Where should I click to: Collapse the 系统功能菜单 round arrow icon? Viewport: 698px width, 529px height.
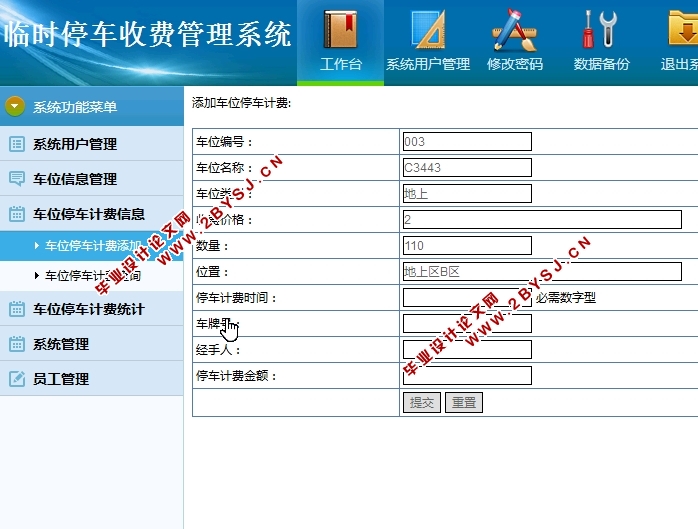tap(15, 106)
